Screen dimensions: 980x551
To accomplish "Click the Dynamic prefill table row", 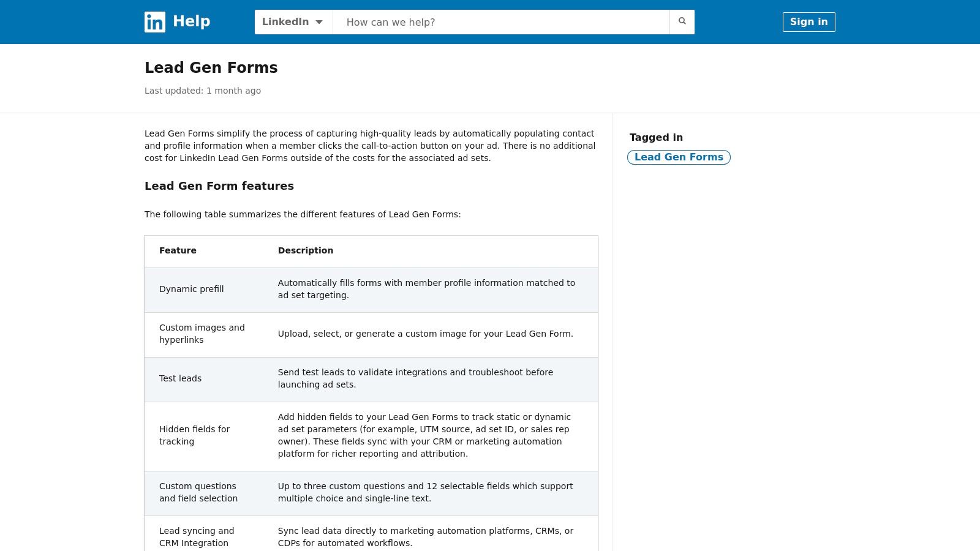I will pos(192,289).
